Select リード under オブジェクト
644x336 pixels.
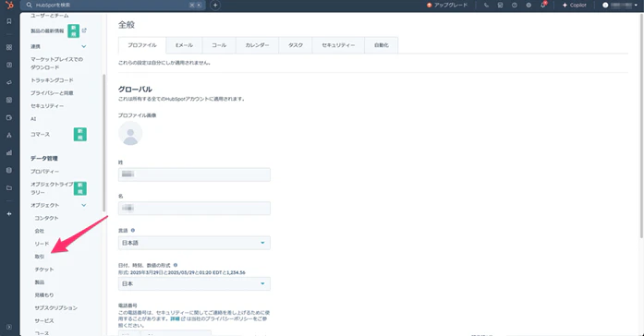42,244
